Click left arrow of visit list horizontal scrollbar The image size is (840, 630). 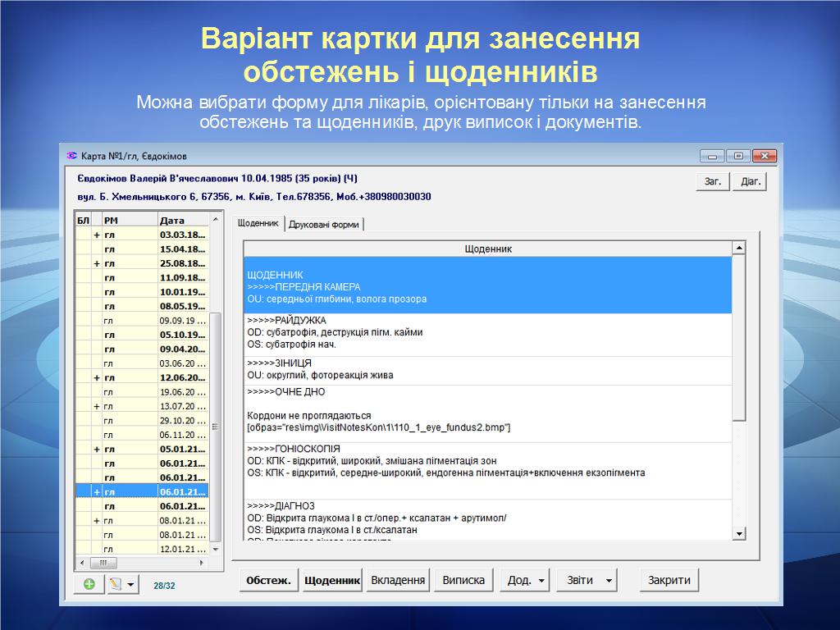81,563
